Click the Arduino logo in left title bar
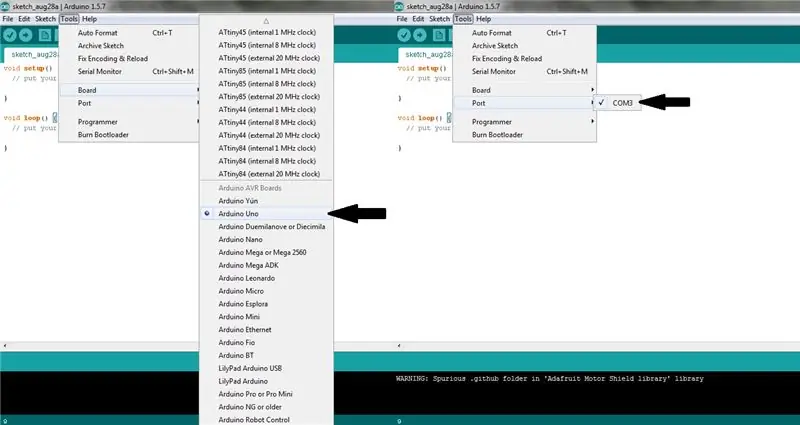 click(x=6, y=7)
